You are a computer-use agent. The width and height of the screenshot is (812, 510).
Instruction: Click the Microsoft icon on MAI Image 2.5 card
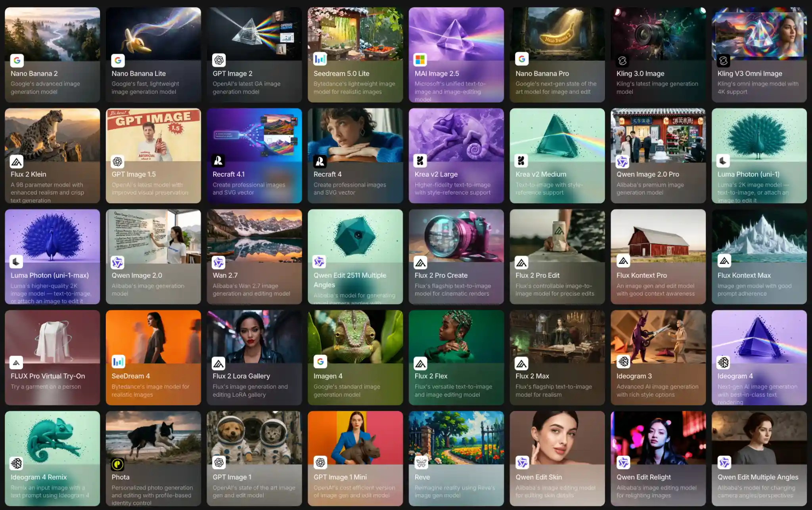(x=420, y=60)
